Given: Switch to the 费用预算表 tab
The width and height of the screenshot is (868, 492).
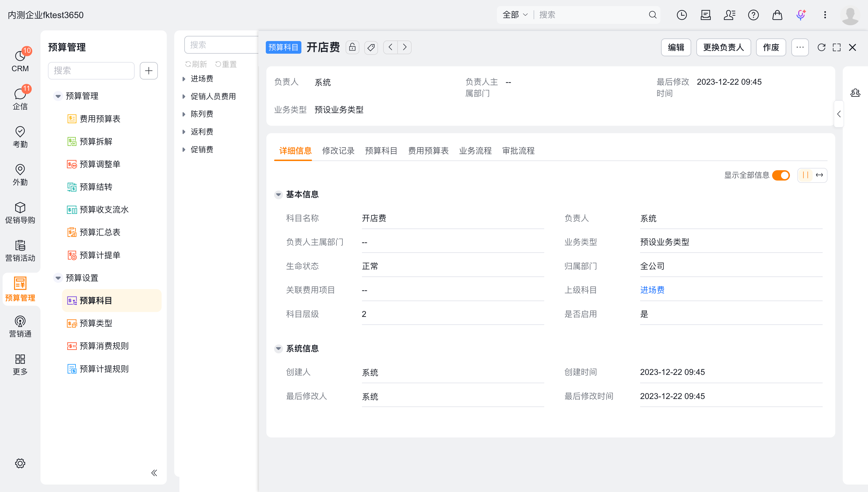Looking at the screenshot, I should 428,151.
